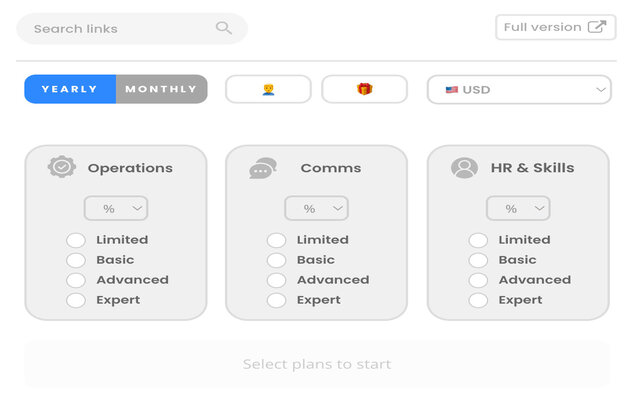The height and width of the screenshot is (400, 640).
Task: Select Advanced plan under Comms
Action: point(276,280)
